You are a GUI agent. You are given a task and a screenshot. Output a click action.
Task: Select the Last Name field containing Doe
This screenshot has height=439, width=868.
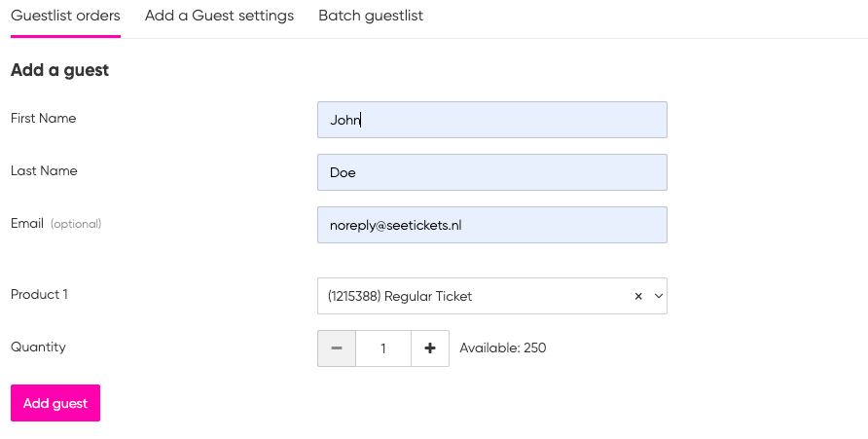492,172
